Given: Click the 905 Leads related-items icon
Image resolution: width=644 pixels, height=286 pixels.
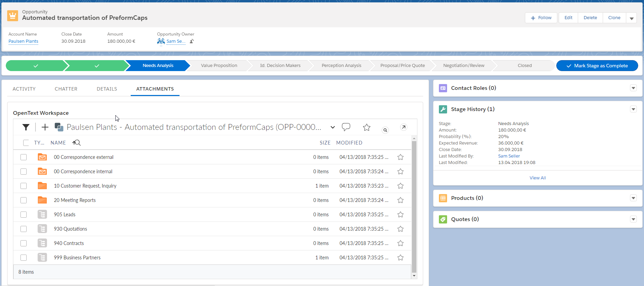Looking at the screenshot, I should point(42,215).
